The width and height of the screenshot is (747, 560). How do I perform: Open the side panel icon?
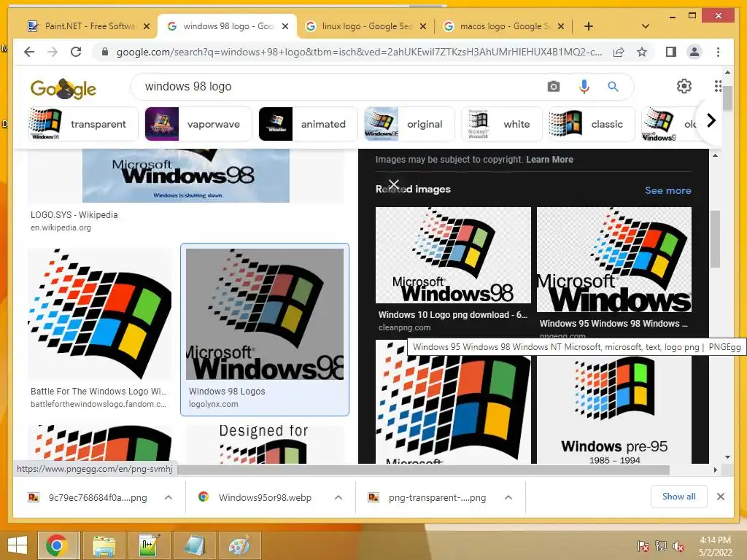pyautogui.click(x=671, y=52)
